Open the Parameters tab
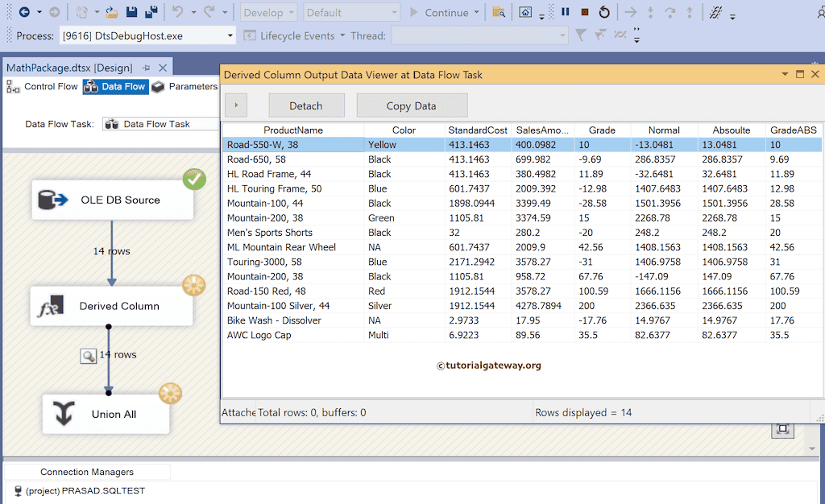The image size is (825, 504). (193, 86)
